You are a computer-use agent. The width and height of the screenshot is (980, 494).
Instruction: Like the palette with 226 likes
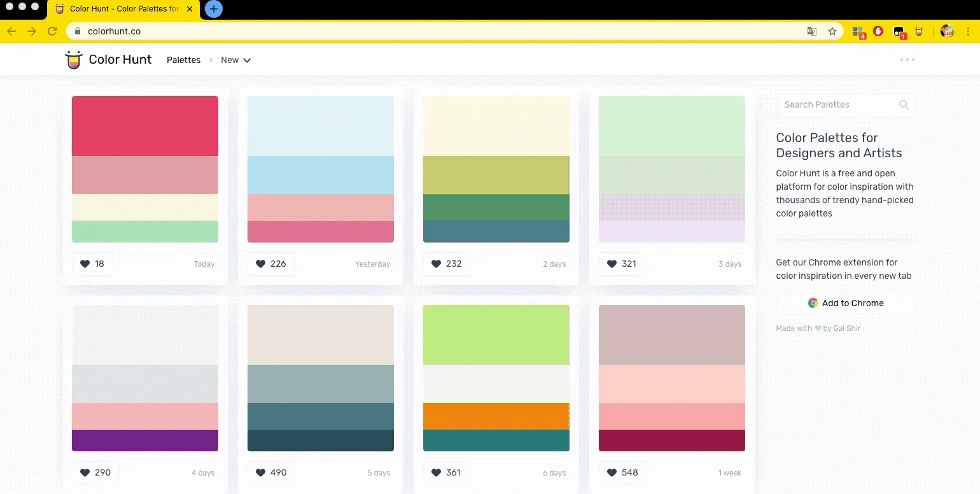(270, 264)
